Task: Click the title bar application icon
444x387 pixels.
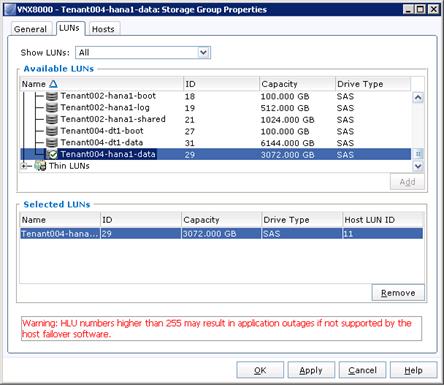Action: coord(10,9)
